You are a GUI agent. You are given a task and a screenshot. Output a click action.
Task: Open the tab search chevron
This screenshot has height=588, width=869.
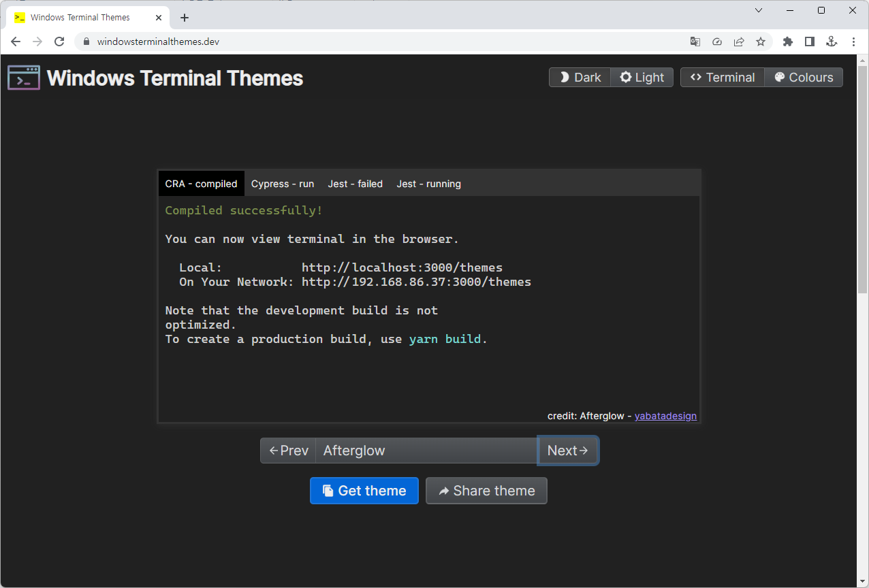point(759,10)
